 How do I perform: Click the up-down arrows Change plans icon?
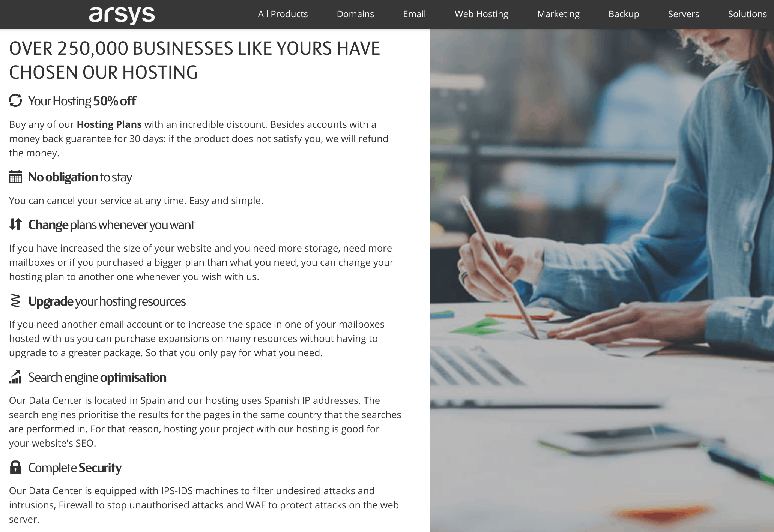coord(16,225)
